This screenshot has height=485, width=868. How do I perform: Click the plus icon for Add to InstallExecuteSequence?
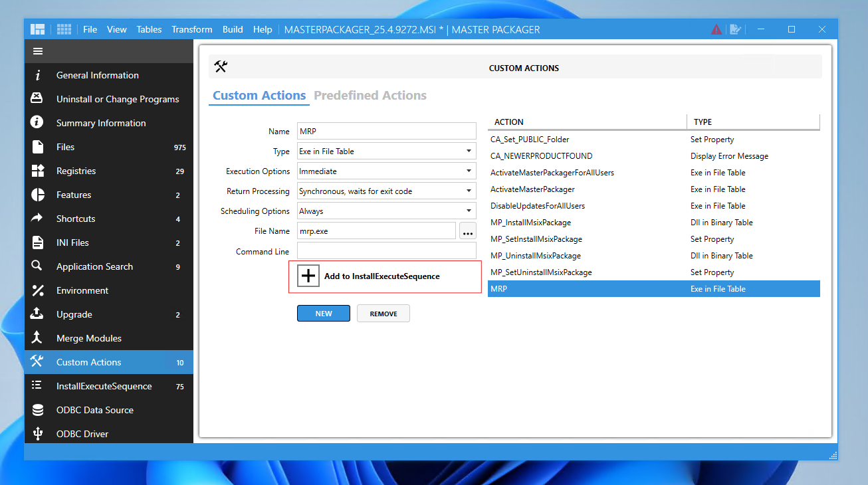308,276
